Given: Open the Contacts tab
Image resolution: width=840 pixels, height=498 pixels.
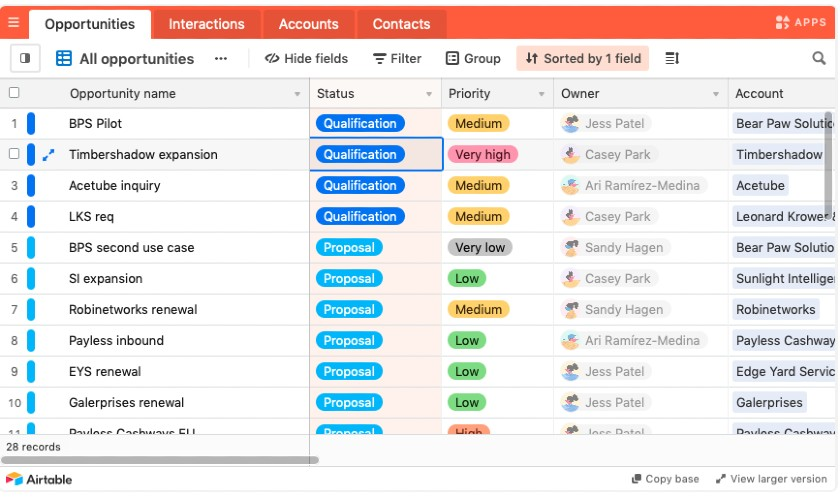Looking at the screenshot, I should point(401,24).
